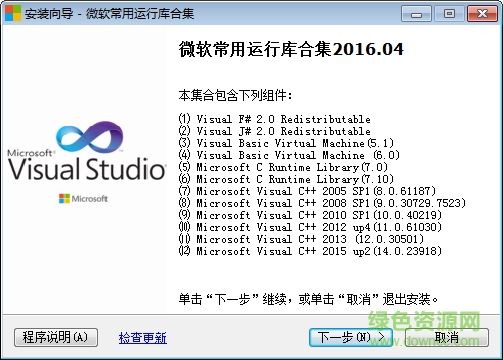Click text 本集合包含下列组件:

click(235, 95)
